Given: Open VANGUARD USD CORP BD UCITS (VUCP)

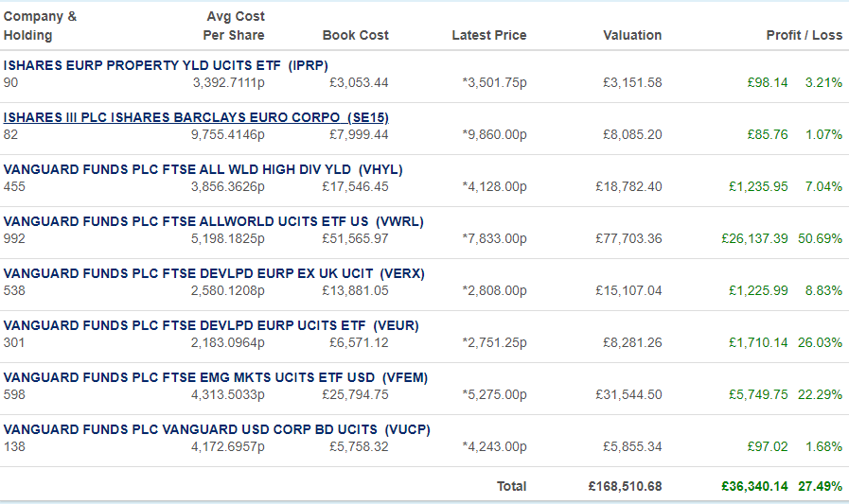Looking at the screenshot, I should click(x=217, y=429).
